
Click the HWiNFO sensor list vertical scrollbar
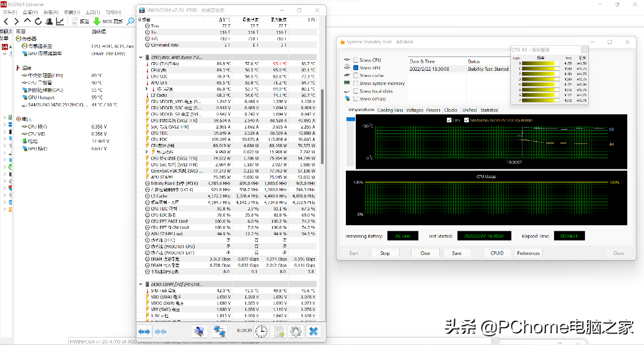point(321,124)
